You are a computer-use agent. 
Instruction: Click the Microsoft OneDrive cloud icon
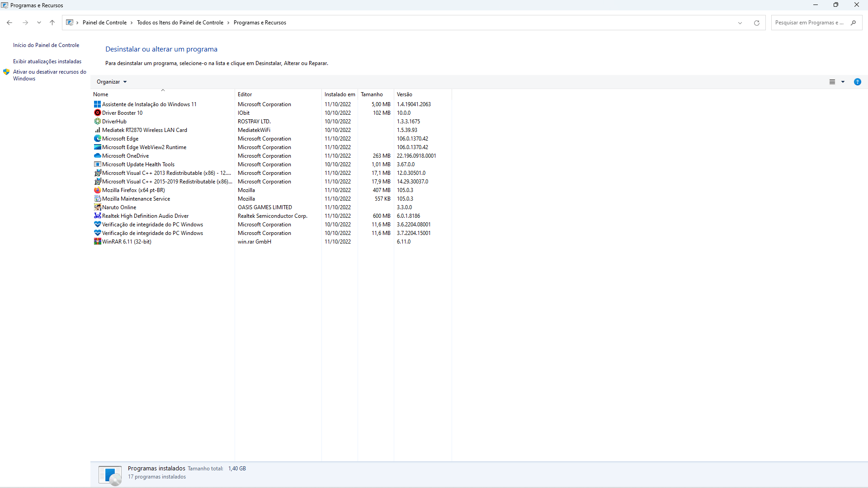(x=97, y=156)
